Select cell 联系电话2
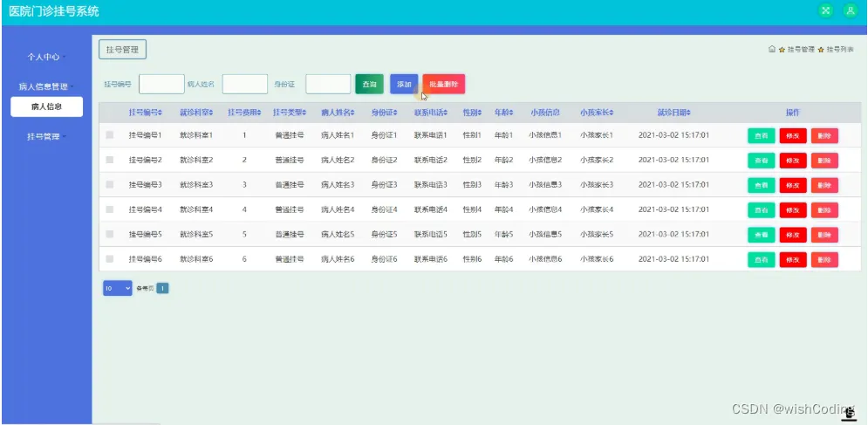This screenshot has height=425, width=868. point(431,160)
